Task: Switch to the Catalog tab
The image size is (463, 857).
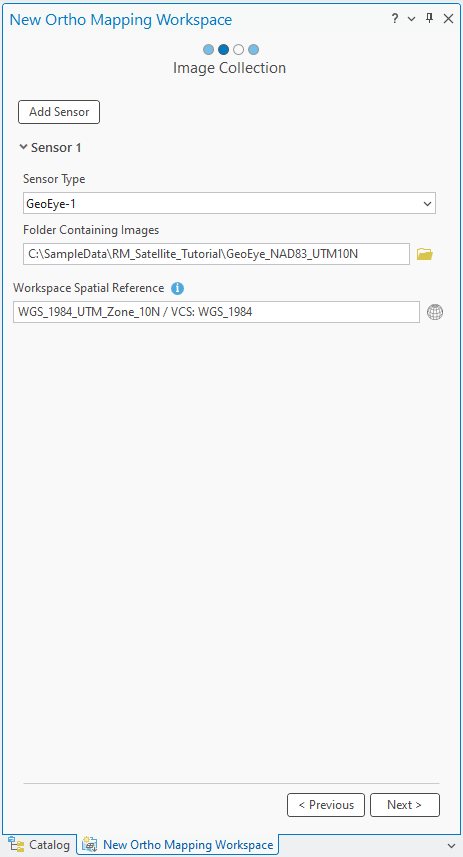Action: (39, 844)
